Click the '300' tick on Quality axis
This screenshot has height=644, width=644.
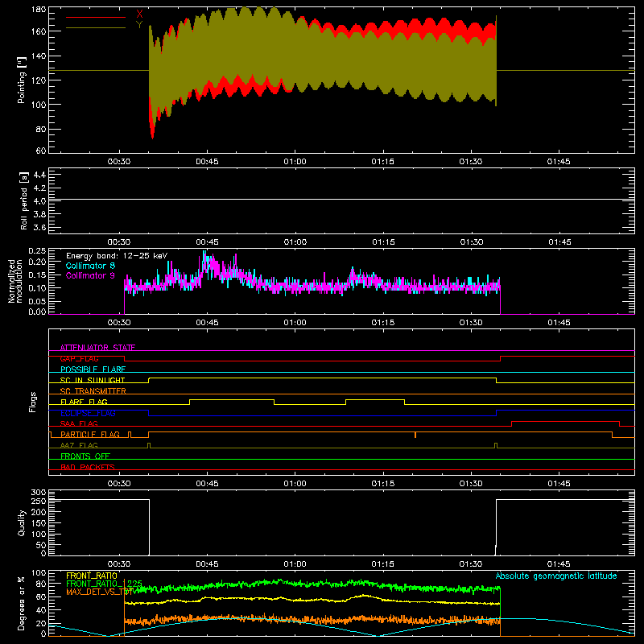(39, 493)
